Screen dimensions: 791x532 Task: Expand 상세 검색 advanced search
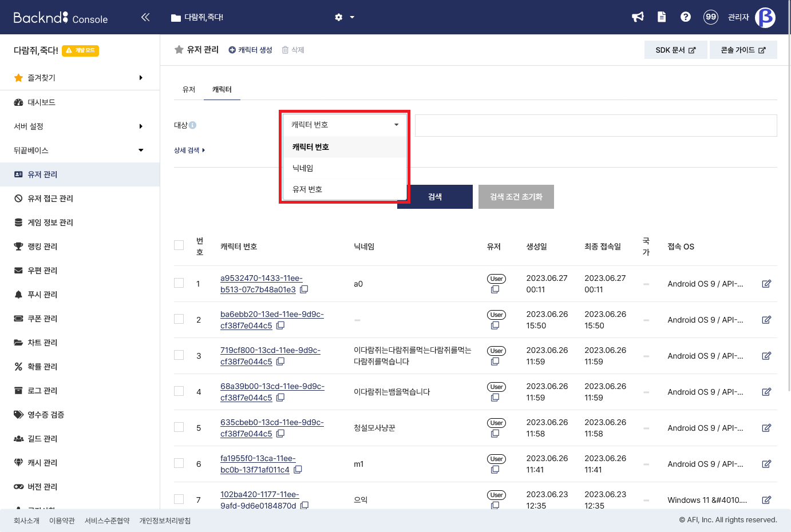(189, 150)
